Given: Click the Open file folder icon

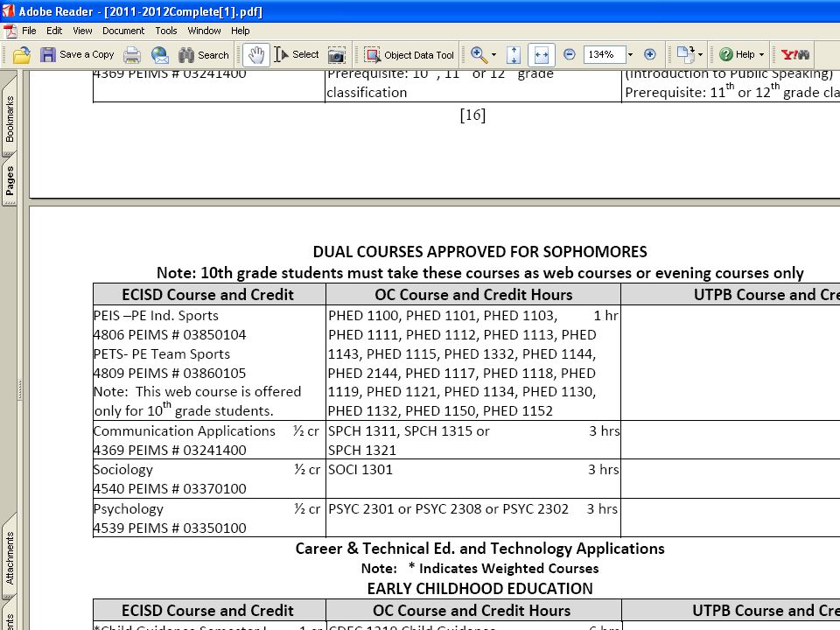Looking at the screenshot, I should tap(22, 54).
